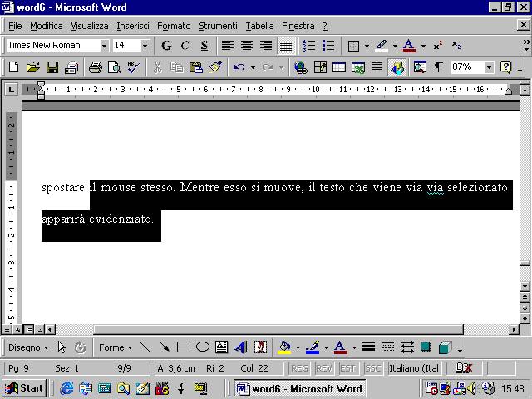Cut the selection with the scissors icon
The width and height of the screenshot is (532, 399).
click(157, 67)
